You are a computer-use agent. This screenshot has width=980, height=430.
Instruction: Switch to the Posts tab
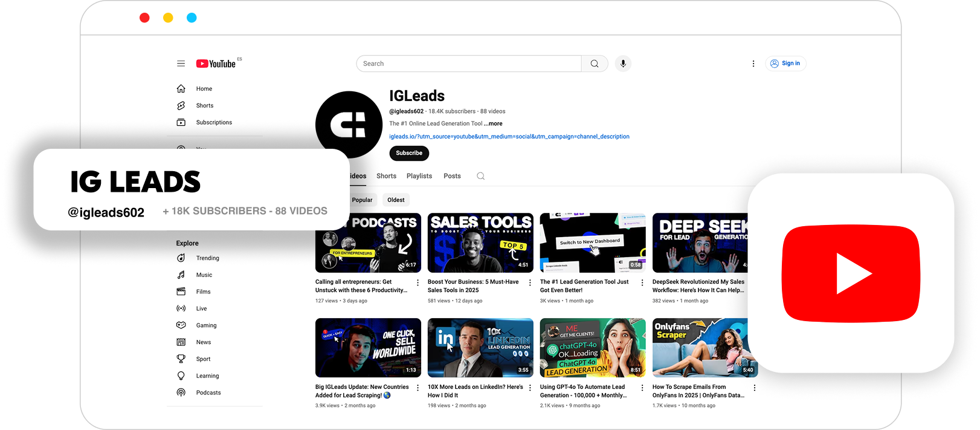click(x=452, y=176)
